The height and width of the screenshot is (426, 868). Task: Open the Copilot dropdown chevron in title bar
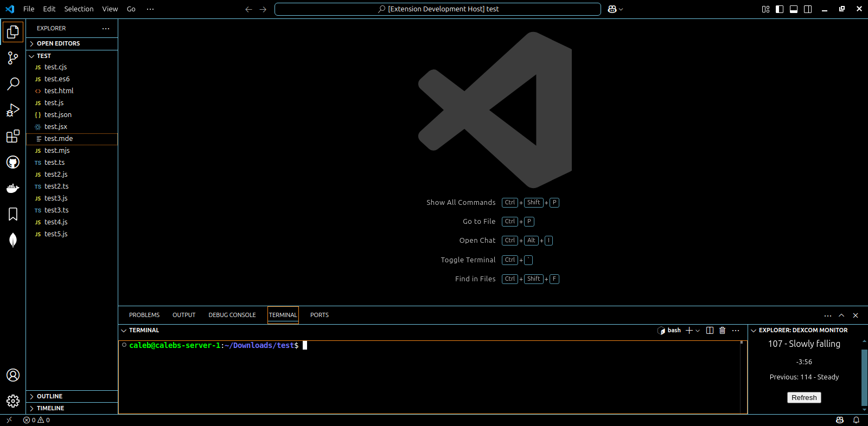(x=621, y=9)
